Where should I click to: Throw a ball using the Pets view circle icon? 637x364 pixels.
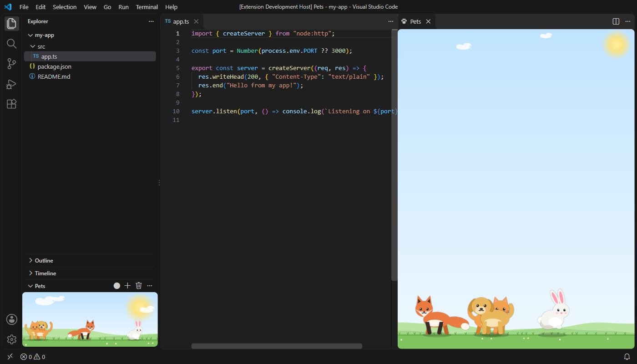pyautogui.click(x=117, y=286)
